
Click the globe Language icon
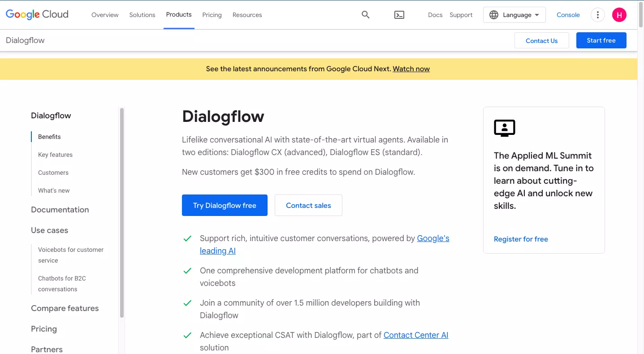coord(494,15)
